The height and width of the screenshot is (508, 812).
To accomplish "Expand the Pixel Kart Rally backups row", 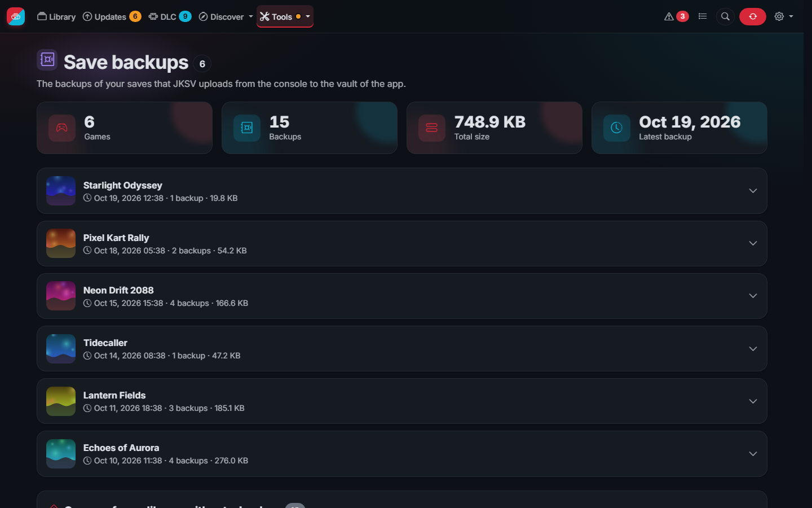I will [x=402, y=243].
